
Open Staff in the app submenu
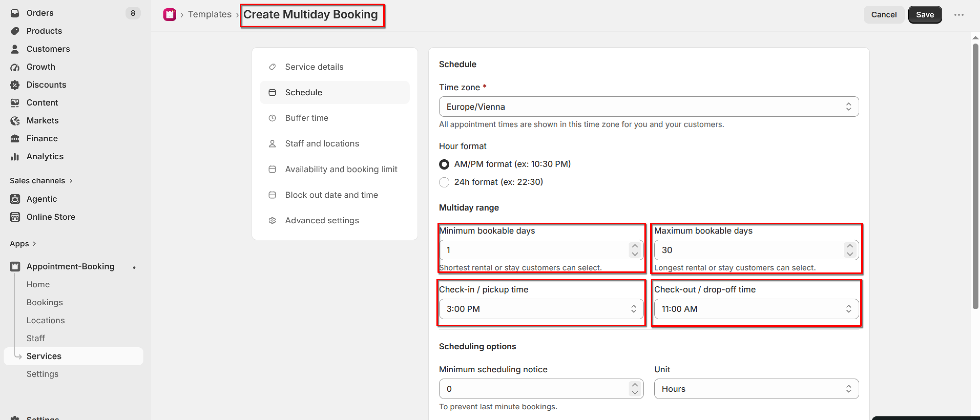pyautogui.click(x=35, y=338)
